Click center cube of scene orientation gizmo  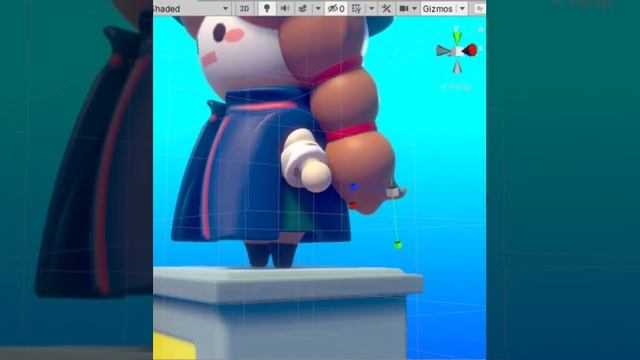pos(458,51)
